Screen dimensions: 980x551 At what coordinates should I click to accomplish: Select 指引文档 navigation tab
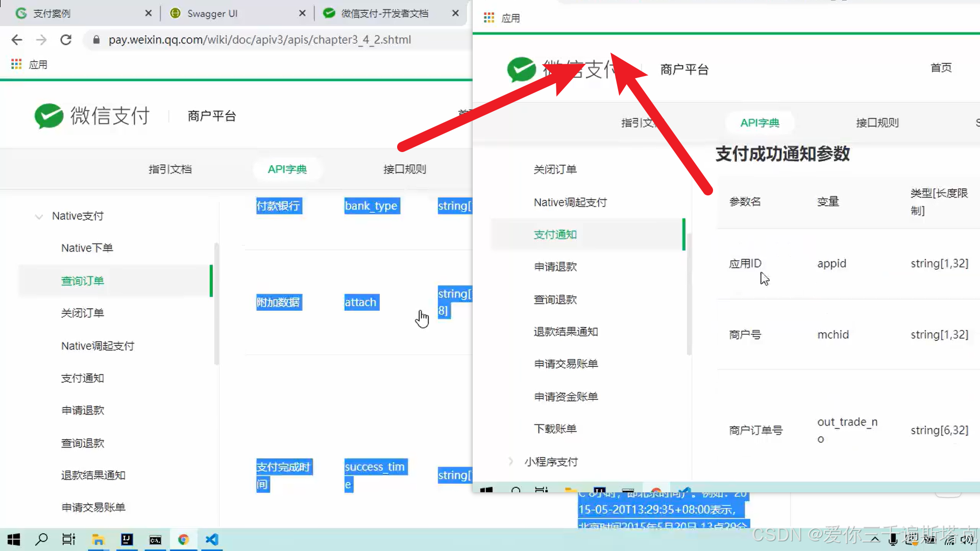(170, 169)
